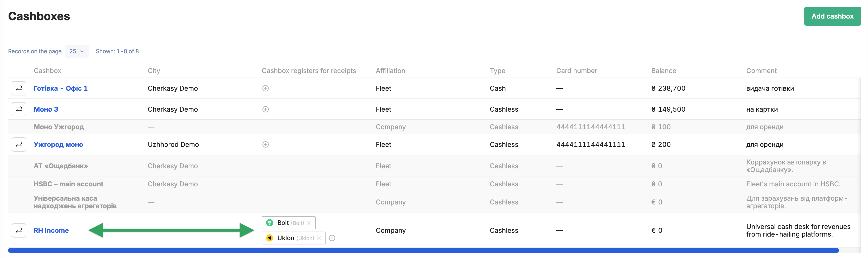Click City column header
This screenshot has width=868, height=258.
[x=154, y=71]
